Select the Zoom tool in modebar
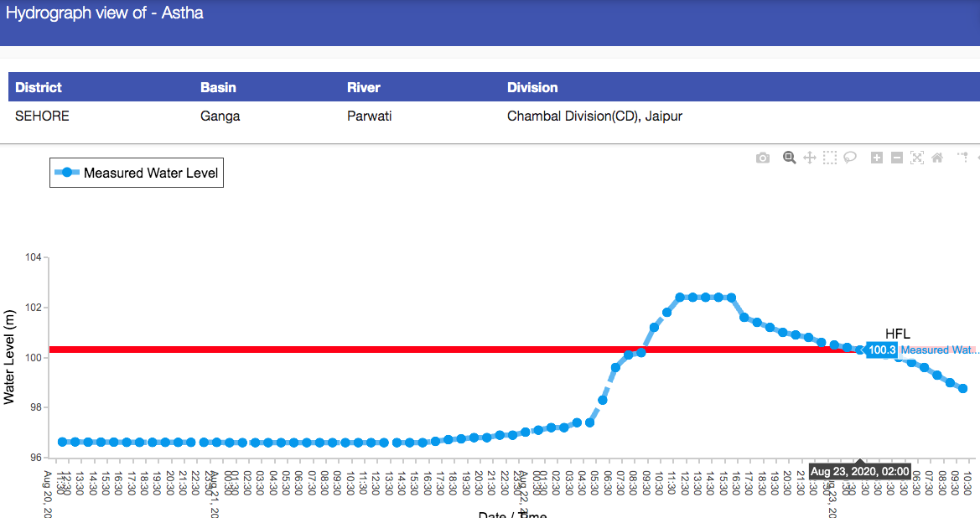Viewport: 980px width, 518px height. point(789,158)
